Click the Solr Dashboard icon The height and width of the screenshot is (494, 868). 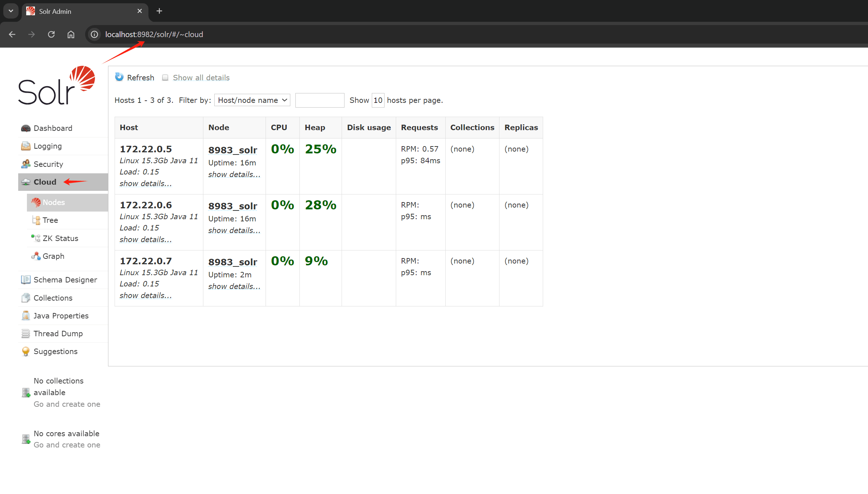[x=26, y=128]
